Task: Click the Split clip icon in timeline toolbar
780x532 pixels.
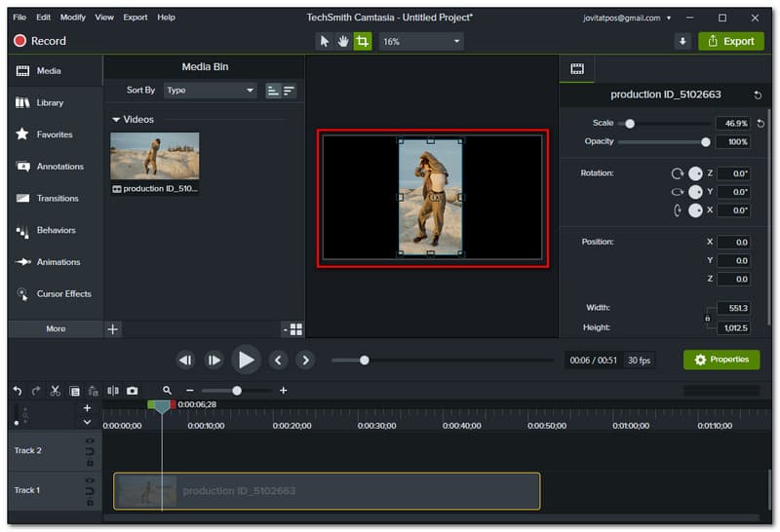Action: point(112,390)
